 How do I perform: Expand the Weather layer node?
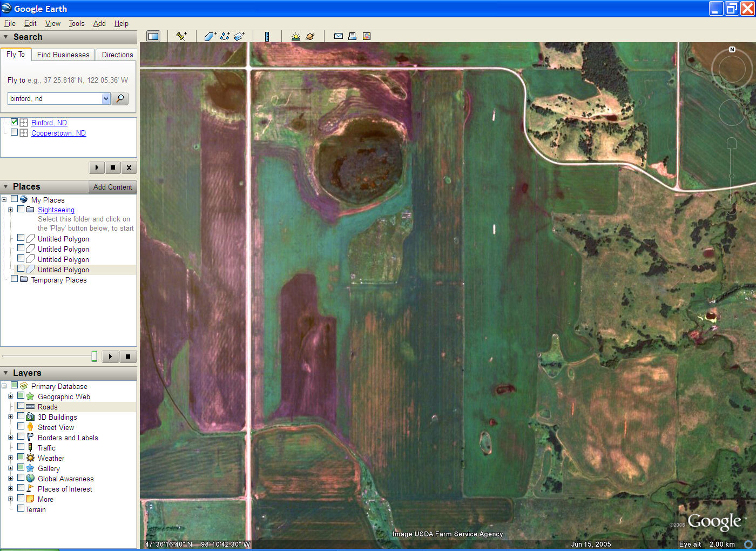pyautogui.click(x=10, y=458)
